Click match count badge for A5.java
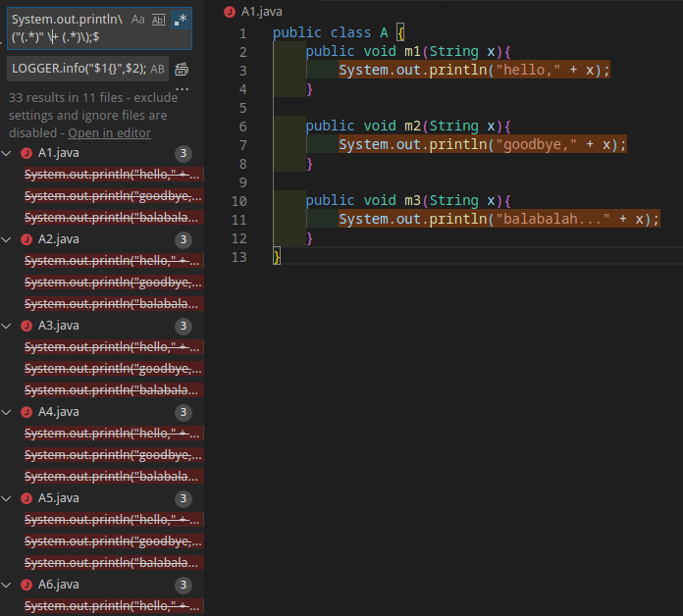This screenshot has height=616, width=683. (x=184, y=498)
